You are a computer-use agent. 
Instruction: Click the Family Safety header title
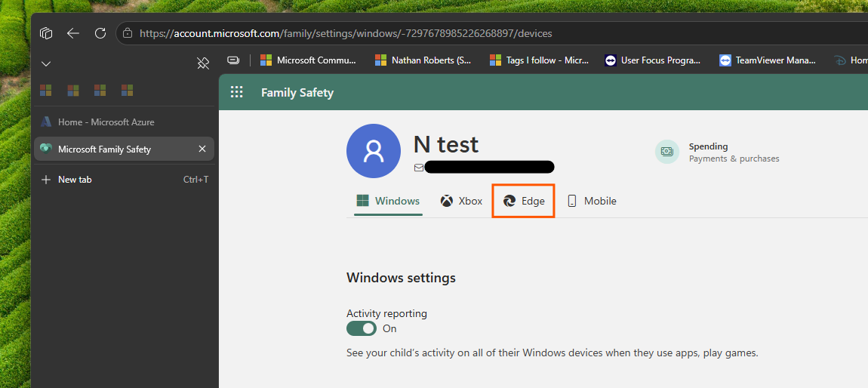pos(297,92)
